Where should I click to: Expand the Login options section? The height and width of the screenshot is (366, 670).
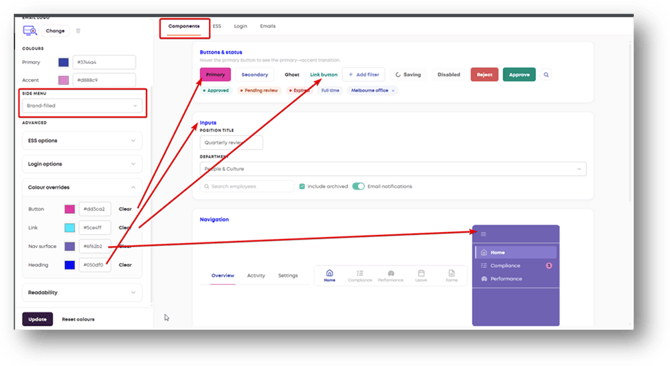click(82, 164)
